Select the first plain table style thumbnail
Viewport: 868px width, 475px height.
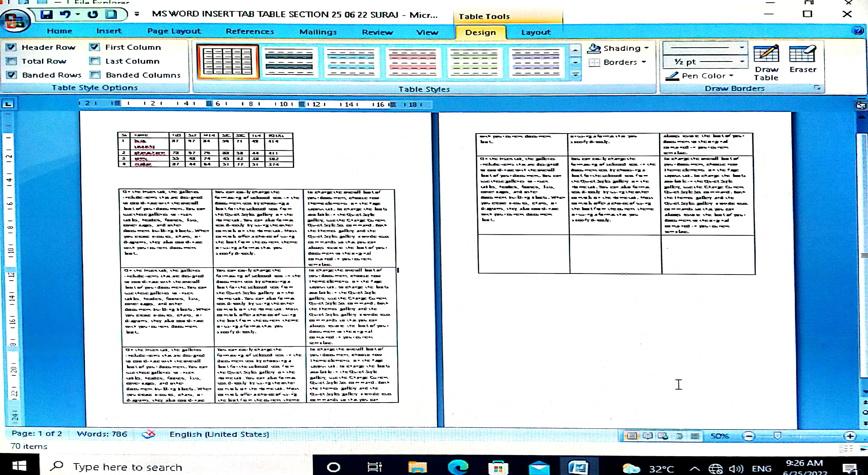point(228,62)
